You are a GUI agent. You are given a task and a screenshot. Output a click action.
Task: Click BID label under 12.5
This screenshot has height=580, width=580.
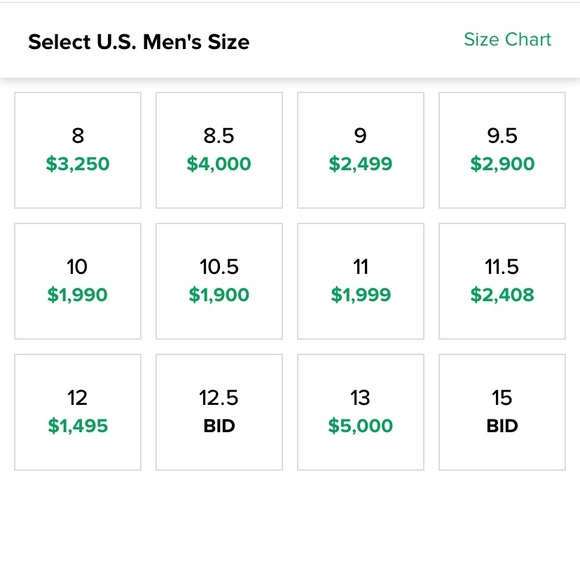219,426
